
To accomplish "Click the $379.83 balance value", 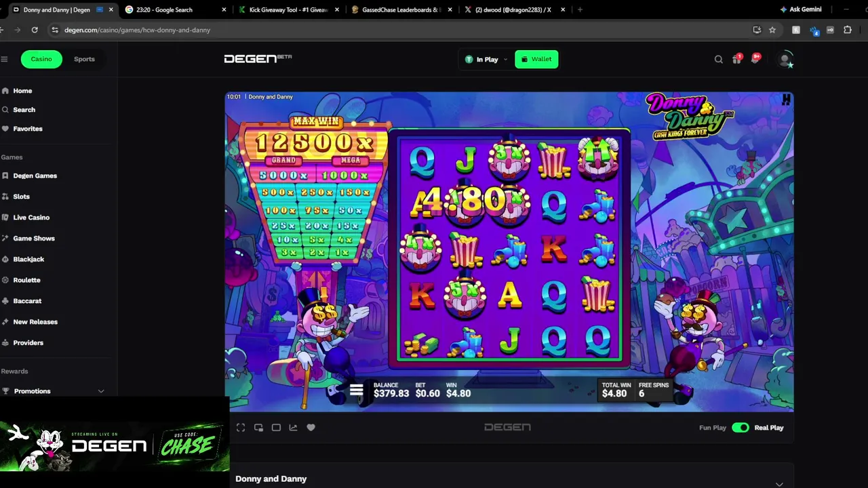I will [x=391, y=394].
